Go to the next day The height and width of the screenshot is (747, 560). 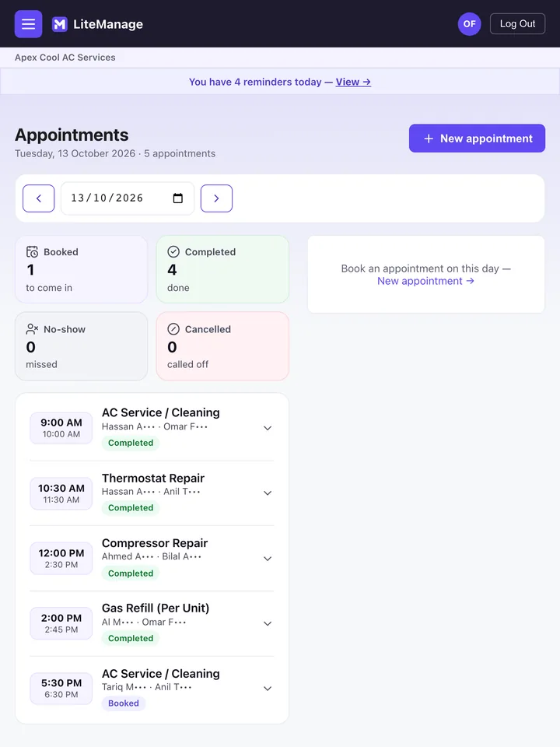[x=216, y=198]
